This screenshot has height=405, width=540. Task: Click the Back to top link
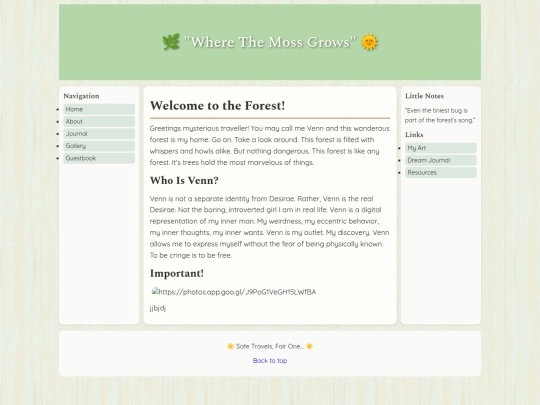point(270,361)
